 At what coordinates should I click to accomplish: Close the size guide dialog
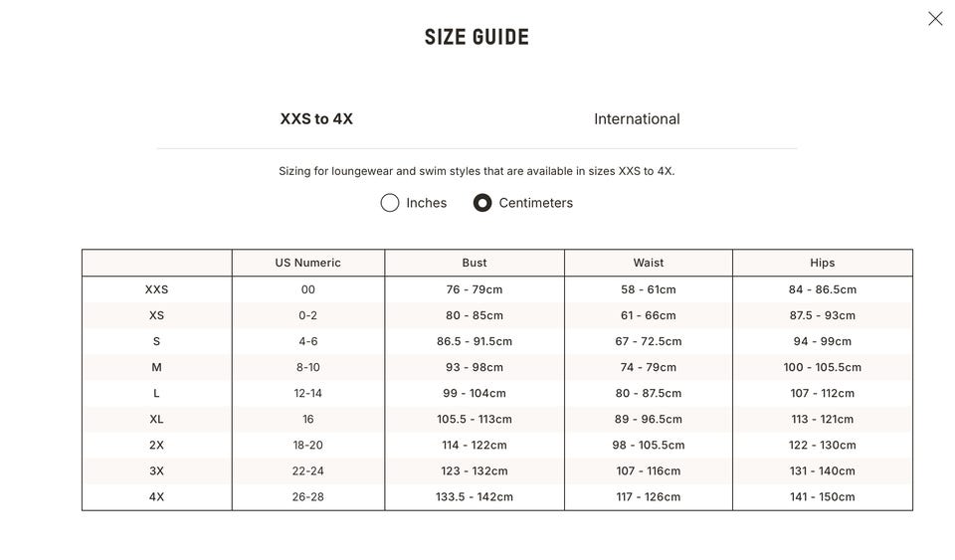pos(935,19)
